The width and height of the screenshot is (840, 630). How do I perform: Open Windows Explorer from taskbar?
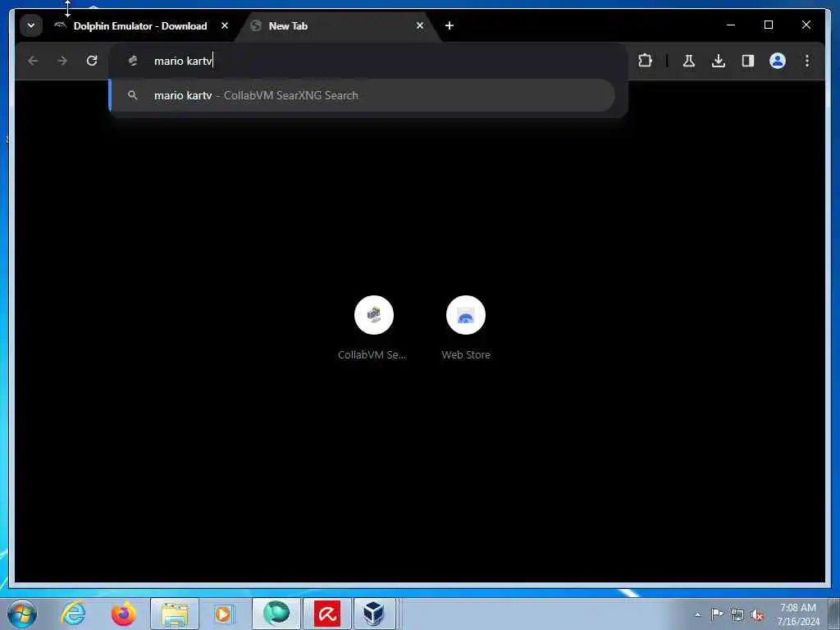[175, 614]
